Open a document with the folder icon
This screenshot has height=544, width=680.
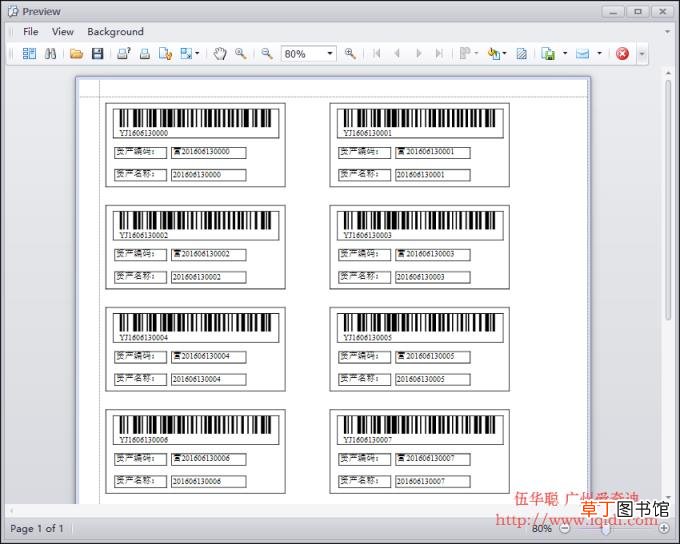pyautogui.click(x=76, y=54)
